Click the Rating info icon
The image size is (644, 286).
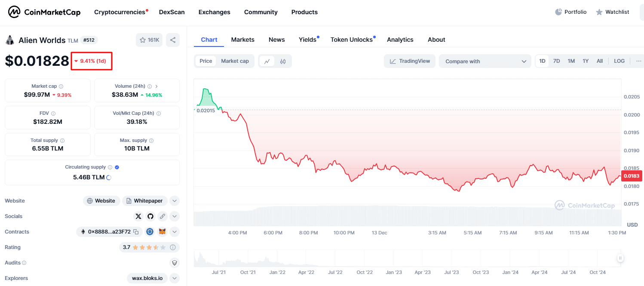pyautogui.click(x=173, y=247)
